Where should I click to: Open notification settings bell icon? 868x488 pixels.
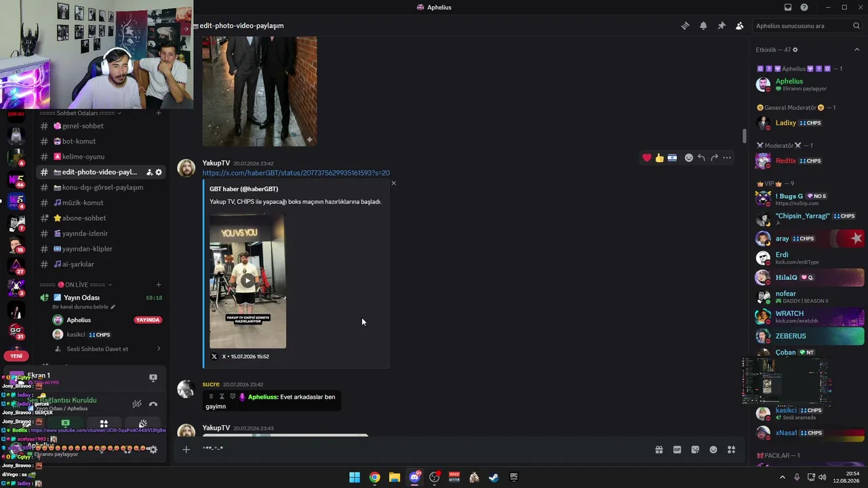(x=703, y=26)
